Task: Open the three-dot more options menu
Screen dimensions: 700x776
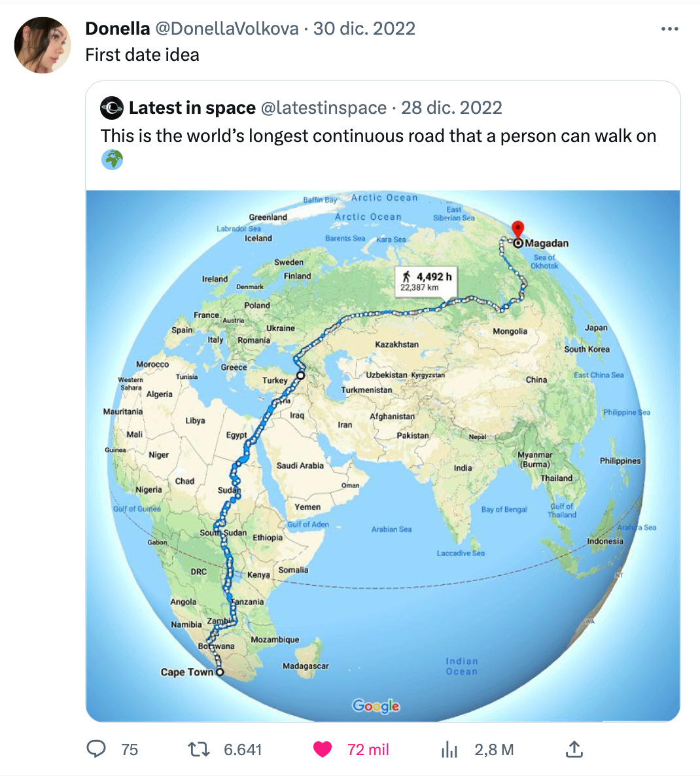Action: pyautogui.click(x=669, y=29)
